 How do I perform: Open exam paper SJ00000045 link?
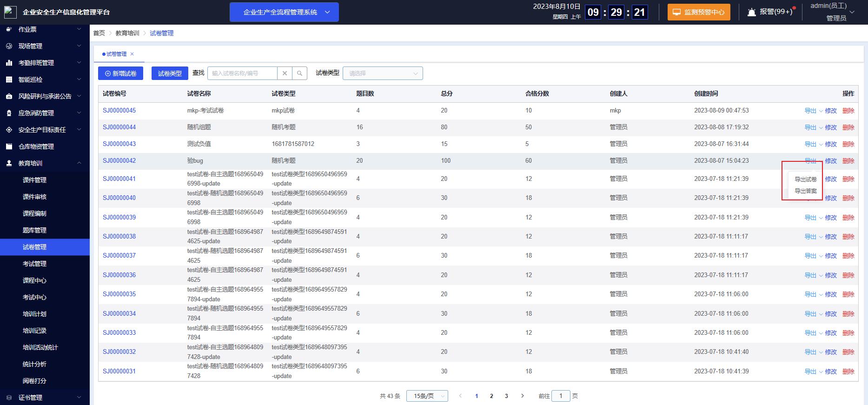(119, 110)
